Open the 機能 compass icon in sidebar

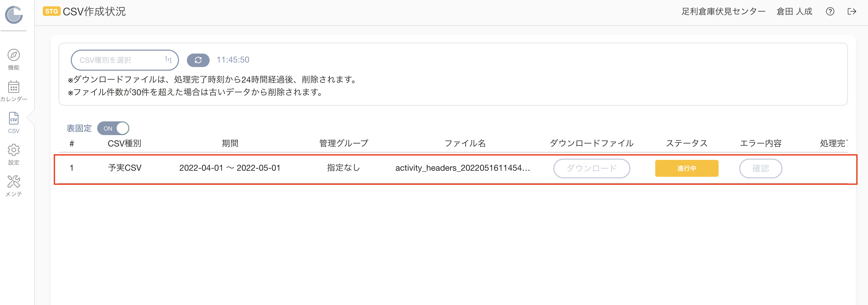[x=13, y=55]
